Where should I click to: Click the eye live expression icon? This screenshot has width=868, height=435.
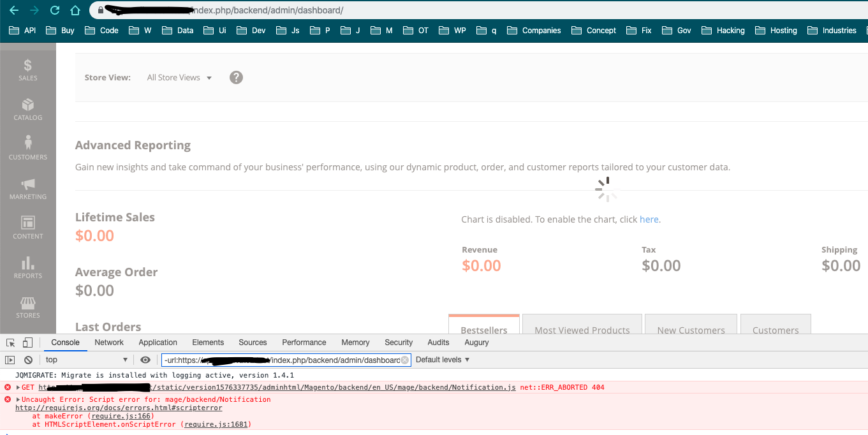pos(145,360)
